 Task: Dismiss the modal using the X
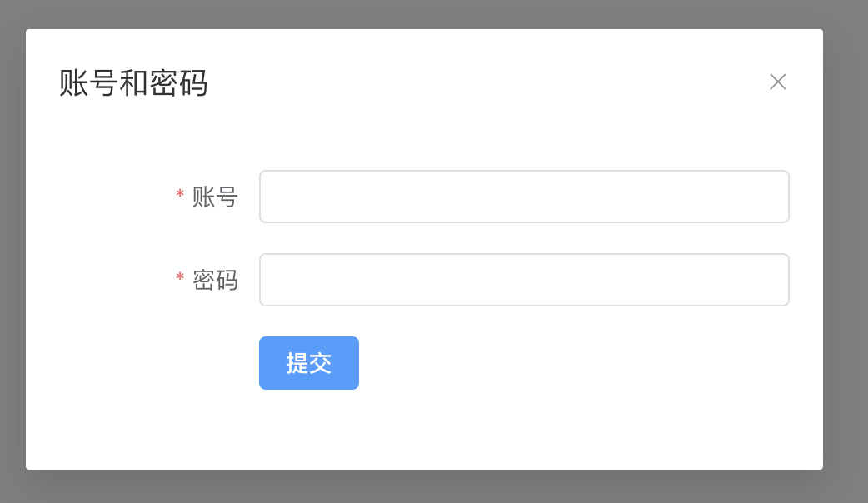[777, 82]
